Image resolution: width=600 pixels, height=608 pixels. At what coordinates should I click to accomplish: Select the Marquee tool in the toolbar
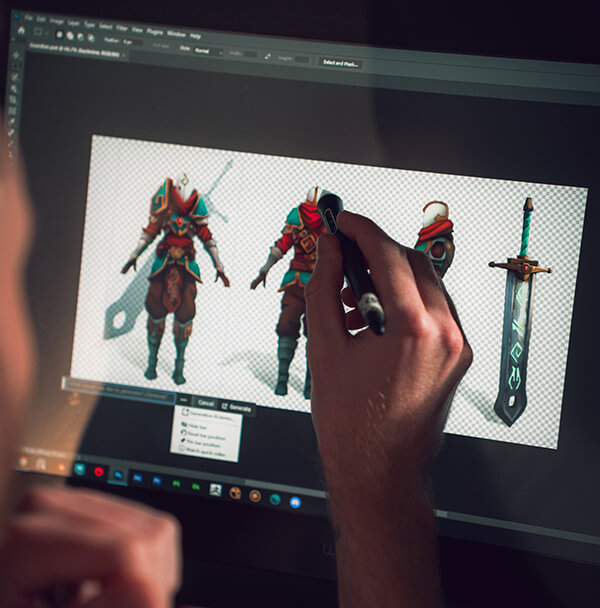(16, 66)
